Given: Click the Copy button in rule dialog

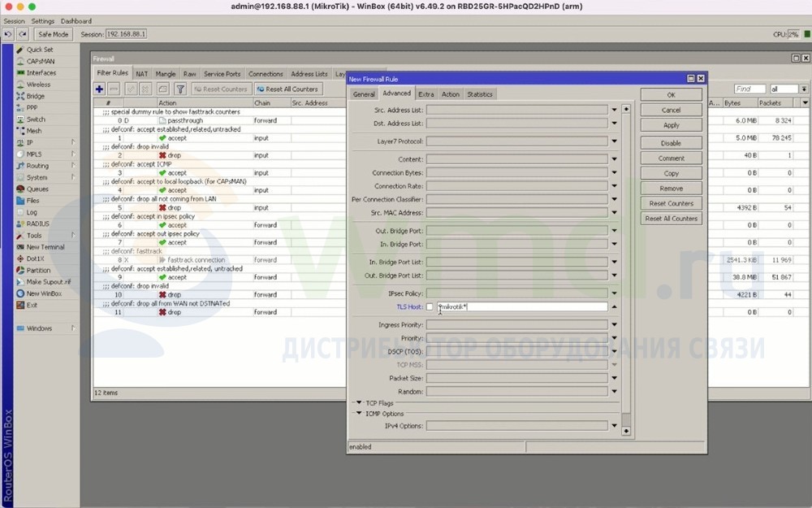Looking at the screenshot, I should point(672,173).
